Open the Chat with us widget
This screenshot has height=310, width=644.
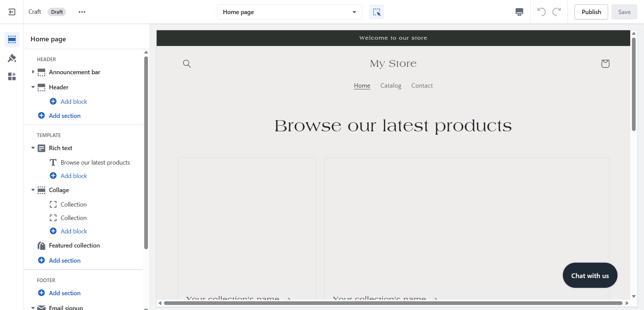pyautogui.click(x=590, y=275)
